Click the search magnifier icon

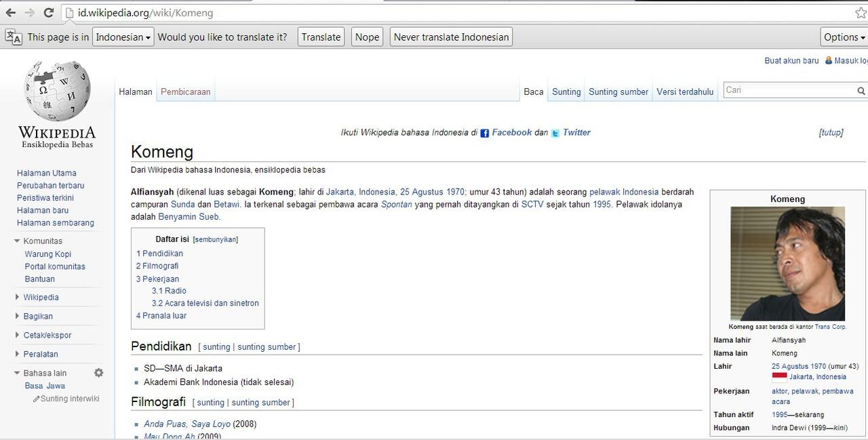[x=861, y=91]
